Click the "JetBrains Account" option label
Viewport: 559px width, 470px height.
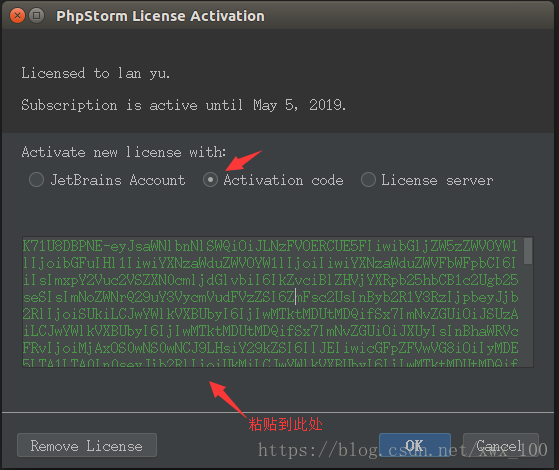click(118, 180)
